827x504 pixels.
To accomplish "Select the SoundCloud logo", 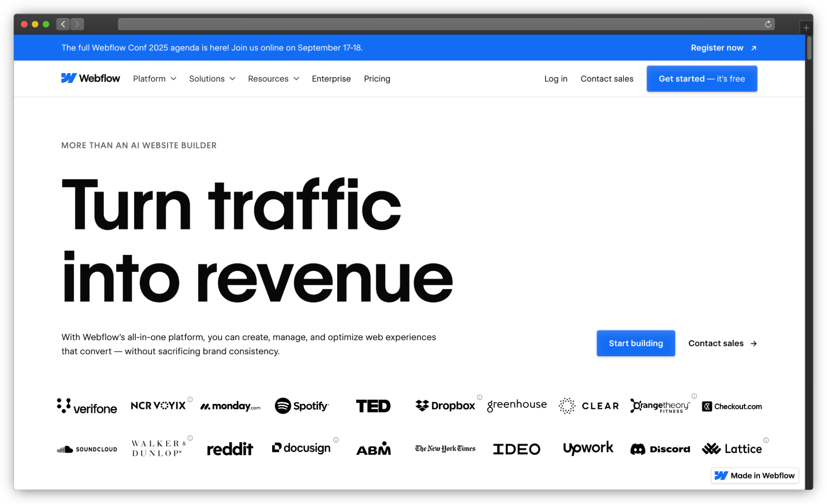I will 86,449.
